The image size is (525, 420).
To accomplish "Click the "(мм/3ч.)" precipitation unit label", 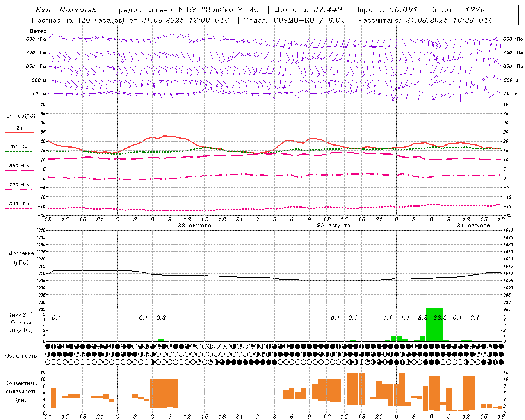I will [21, 315].
